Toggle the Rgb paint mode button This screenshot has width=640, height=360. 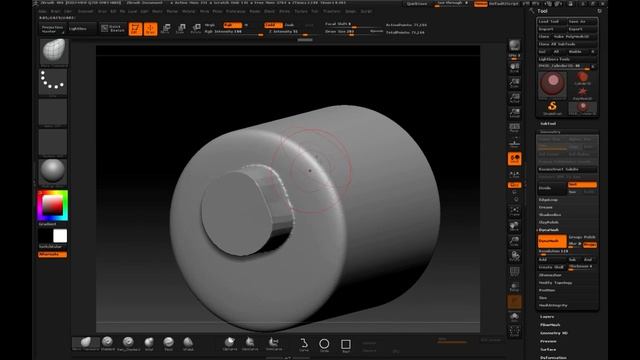click(x=233, y=25)
